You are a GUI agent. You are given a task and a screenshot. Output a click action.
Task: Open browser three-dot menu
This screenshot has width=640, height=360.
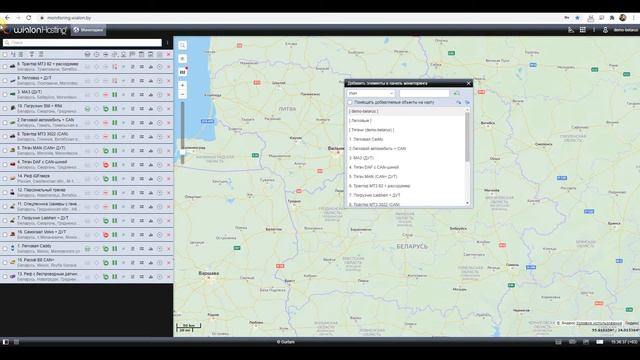[x=634, y=18]
